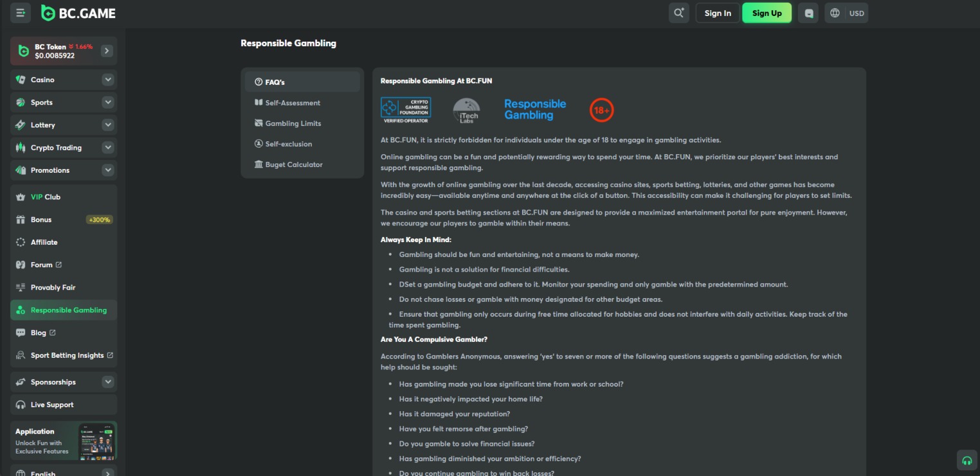Open the chat bubble icon in the header

click(x=808, y=13)
